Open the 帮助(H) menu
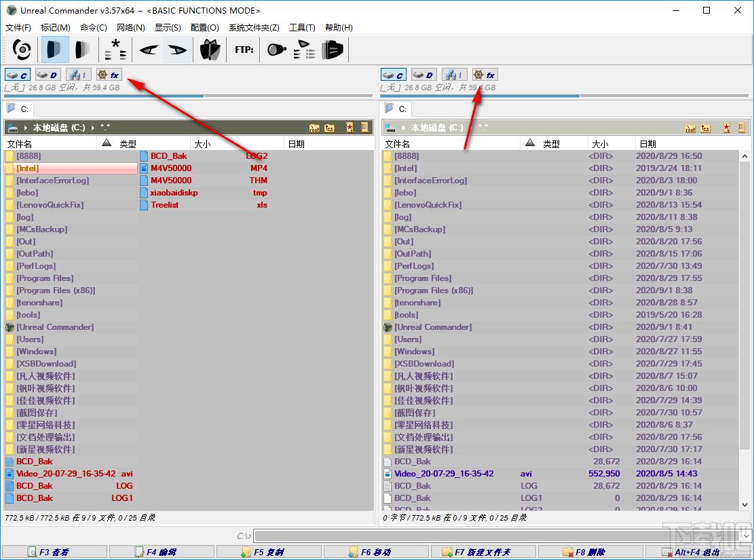The height and width of the screenshot is (560, 754). [339, 27]
